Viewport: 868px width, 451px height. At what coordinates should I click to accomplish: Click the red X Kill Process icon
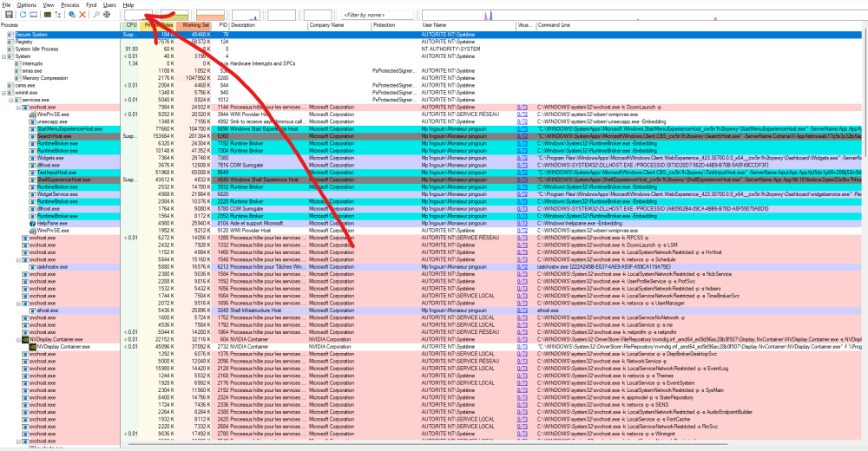pyautogui.click(x=82, y=15)
